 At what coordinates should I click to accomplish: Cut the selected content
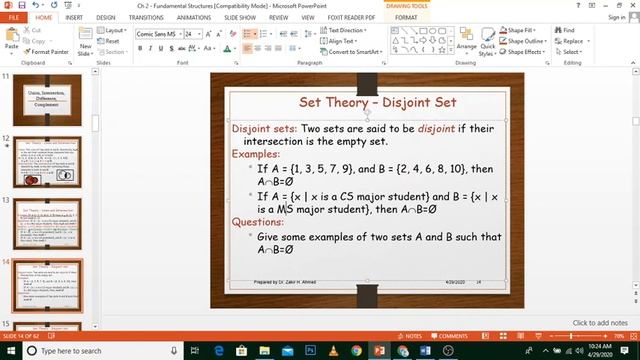coord(32,30)
